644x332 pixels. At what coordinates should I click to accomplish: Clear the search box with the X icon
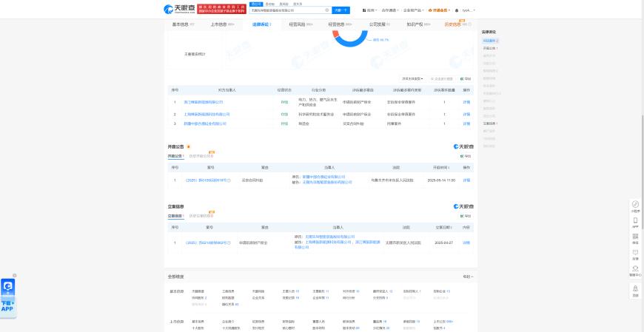pyautogui.click(x=326, y=10)
